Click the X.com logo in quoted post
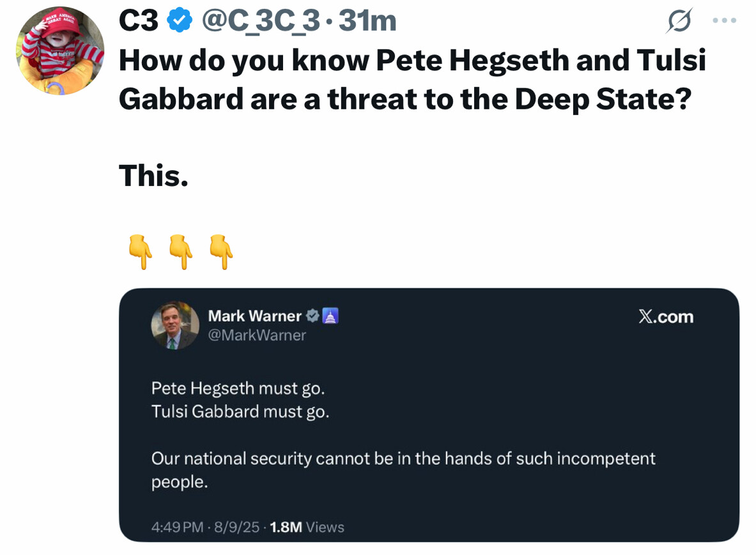Viewport: 756px width, 555px height. pyautogui.click(x=665, y=317)
